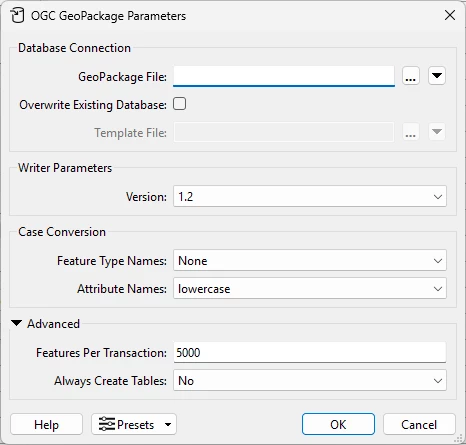Image resolution: width=466 pixels, height=445 pixels.
Task: Open the Feature Type Names dropdown
Action: pos(310,260)
